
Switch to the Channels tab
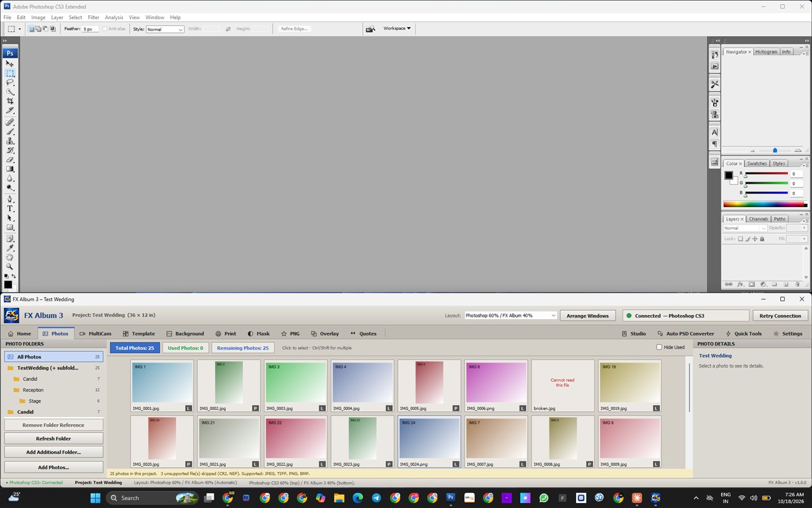point(759,219)
